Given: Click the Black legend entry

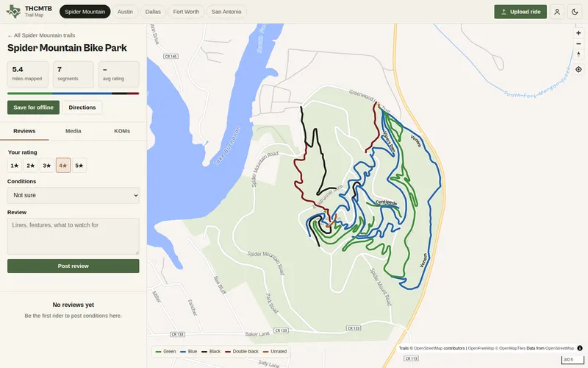Looking at the screenshot, I should (x=211, y=352).
